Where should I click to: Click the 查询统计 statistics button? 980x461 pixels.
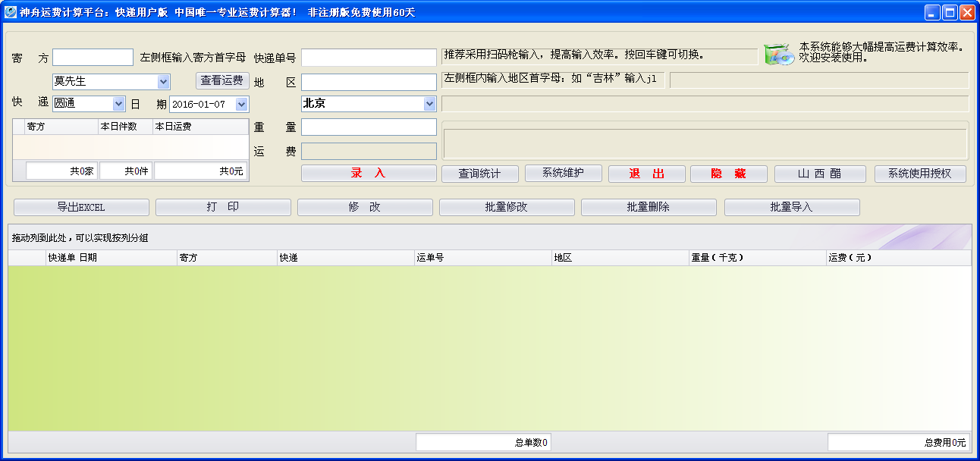479,173
